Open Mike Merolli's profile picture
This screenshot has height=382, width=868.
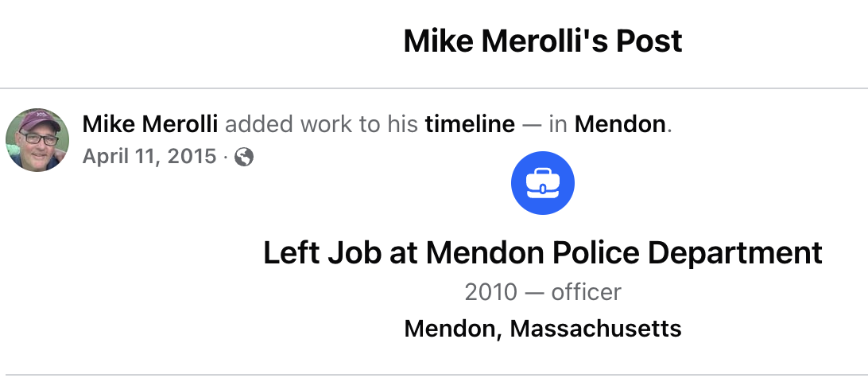point(37,140)
